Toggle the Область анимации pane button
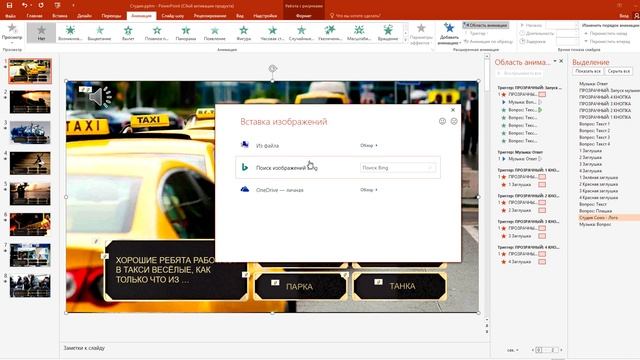Viewport: 640px width, 360px height. coord(486,25)
